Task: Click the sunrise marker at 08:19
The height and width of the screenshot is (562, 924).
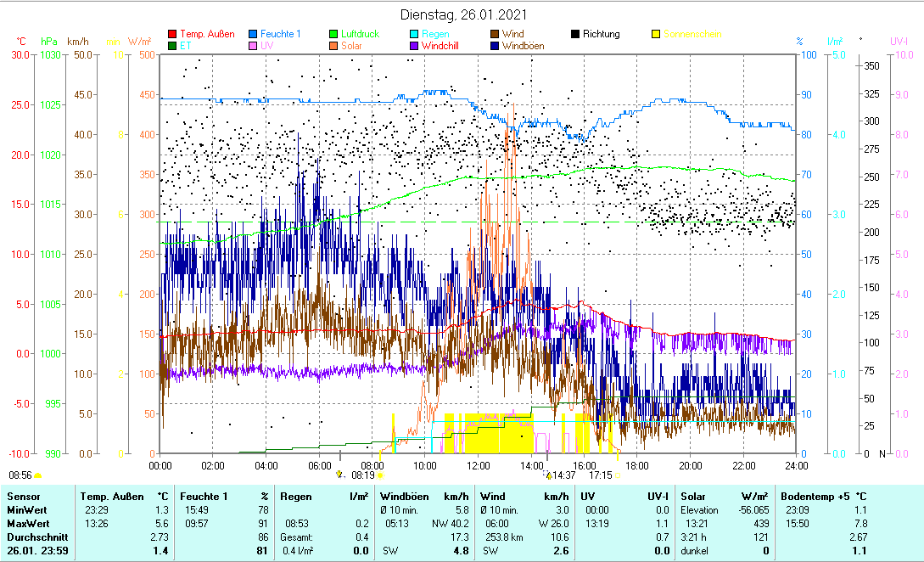Action: point(340,475)
